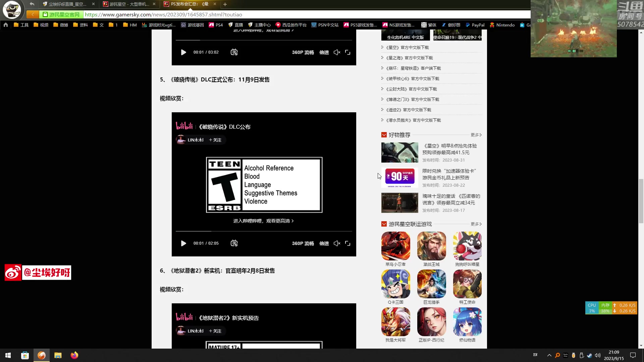644x362 pixels.
Task: Open Q卡三国 game icon
Action: pos(396,284)
